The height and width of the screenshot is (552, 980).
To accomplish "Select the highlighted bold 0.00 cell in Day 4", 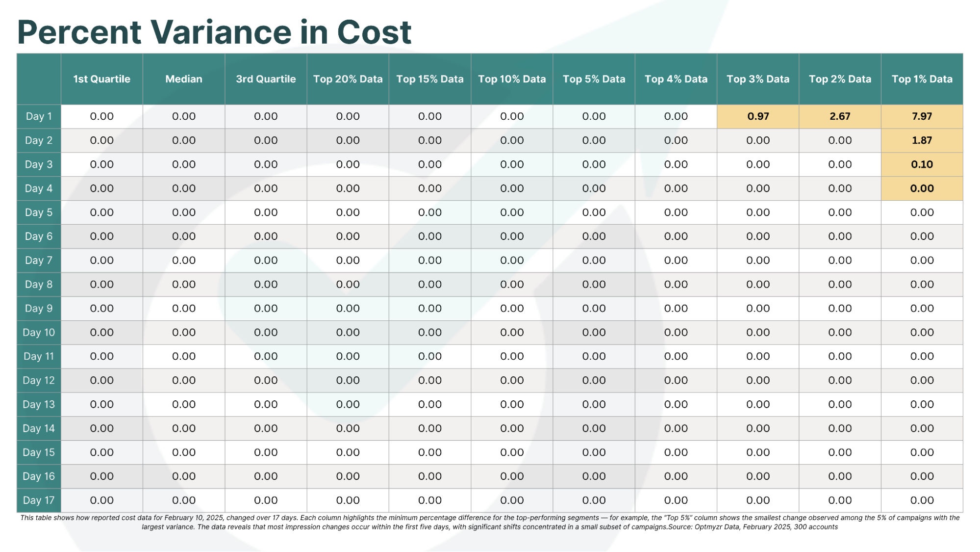I will click(x=922, y=188).
